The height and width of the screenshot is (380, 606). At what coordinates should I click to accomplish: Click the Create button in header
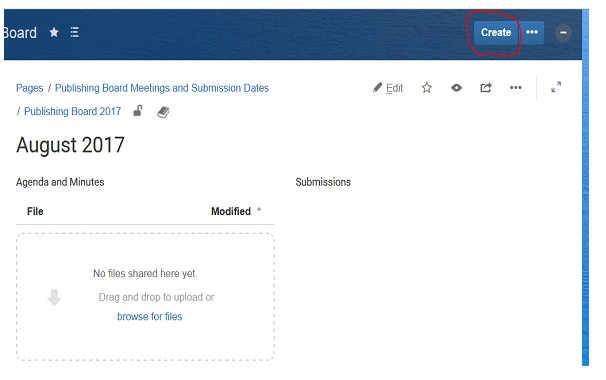tap(496, 32)
